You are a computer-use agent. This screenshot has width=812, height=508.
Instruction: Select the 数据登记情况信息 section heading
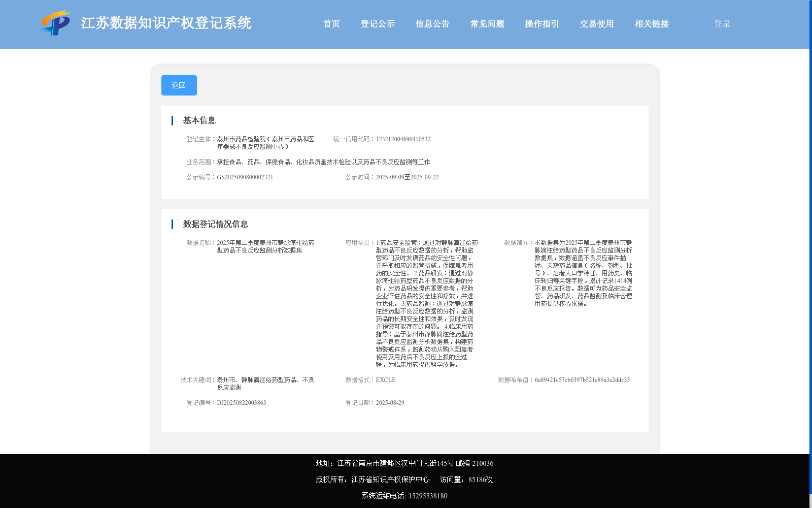[216, 224]
